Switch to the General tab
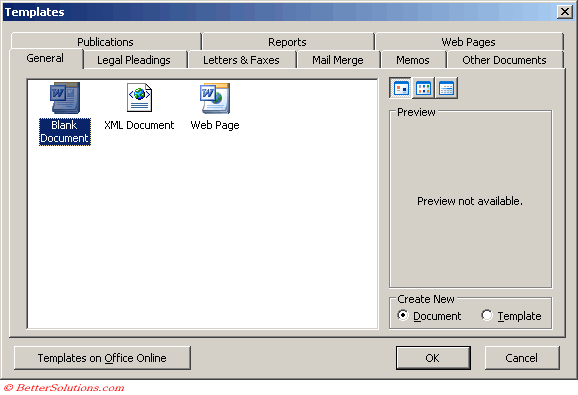This screenshot has height=395, width=578. [45, 58]
